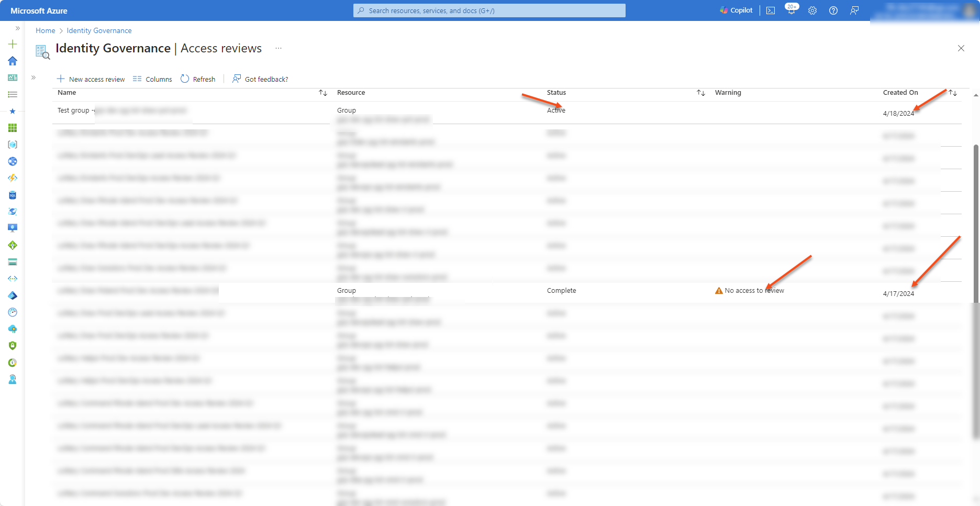Open Monitor gauge icon in sidebar
The image size is (980, 506).
click(13, 312)
